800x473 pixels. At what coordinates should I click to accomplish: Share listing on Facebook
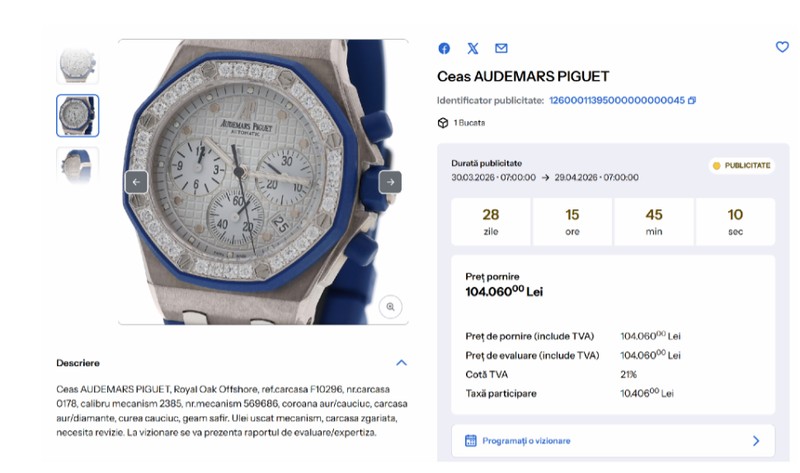tap(444, 48)
